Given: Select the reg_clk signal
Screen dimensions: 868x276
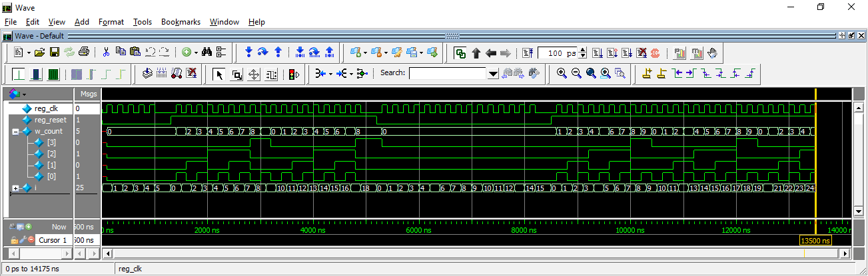Looking at the screenshot, I should click(x=47, y=108).
